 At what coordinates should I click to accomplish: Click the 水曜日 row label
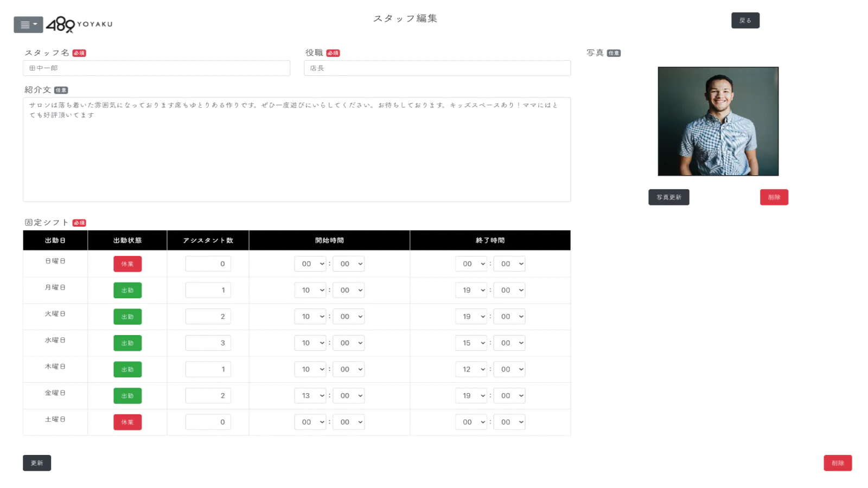tap(55, 341)
